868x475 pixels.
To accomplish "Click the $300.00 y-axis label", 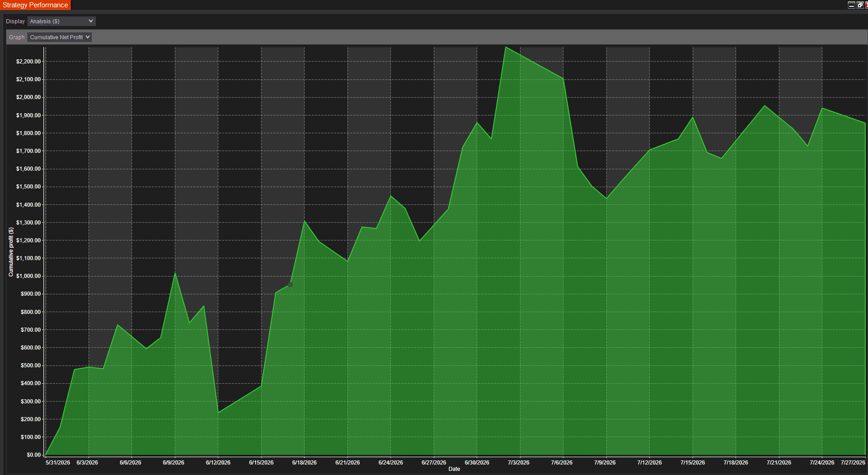I will click(x=31, y=402).
